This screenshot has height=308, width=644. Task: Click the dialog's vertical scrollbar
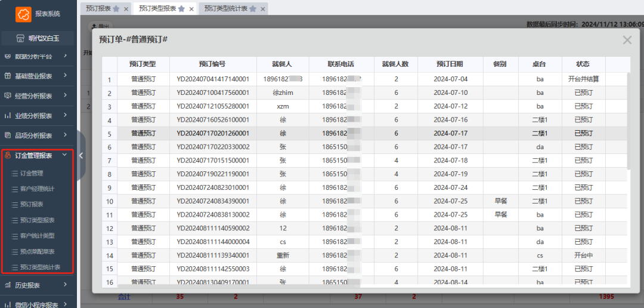click(628, 119)
